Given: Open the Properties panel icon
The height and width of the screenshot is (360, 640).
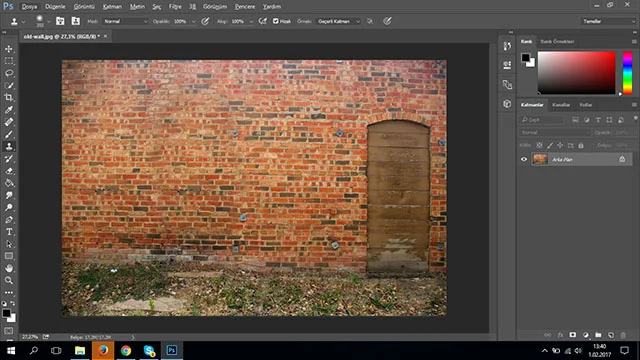Looking at the screenshot, I should 507,65.
